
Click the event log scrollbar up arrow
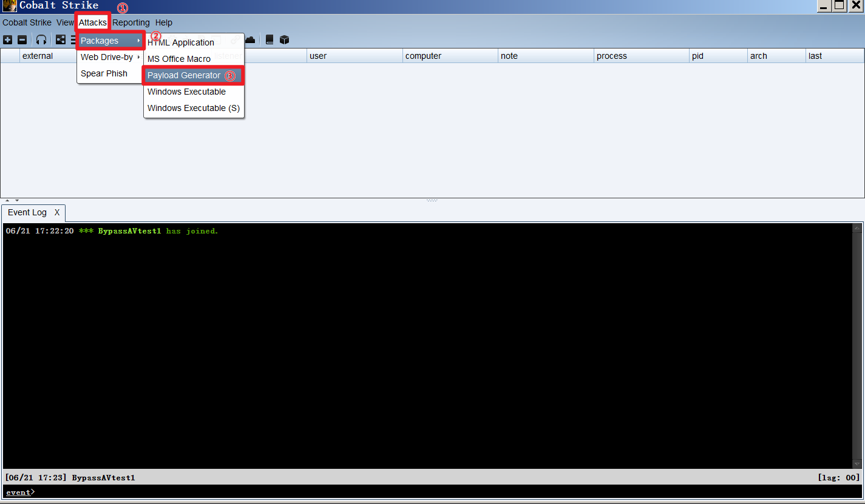pyautogui.click(x=857, y=229)
